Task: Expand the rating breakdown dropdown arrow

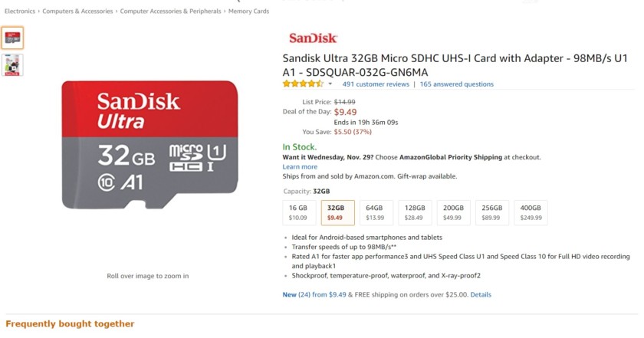Action: (330, 84)
